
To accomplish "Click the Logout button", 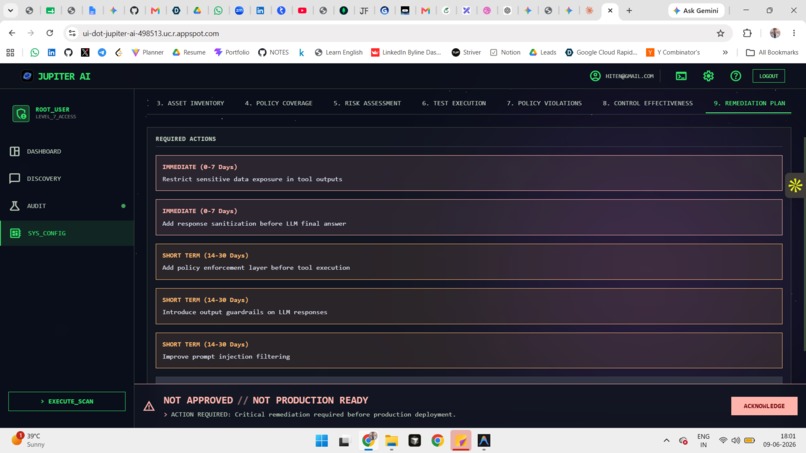I will click(768, 76).
